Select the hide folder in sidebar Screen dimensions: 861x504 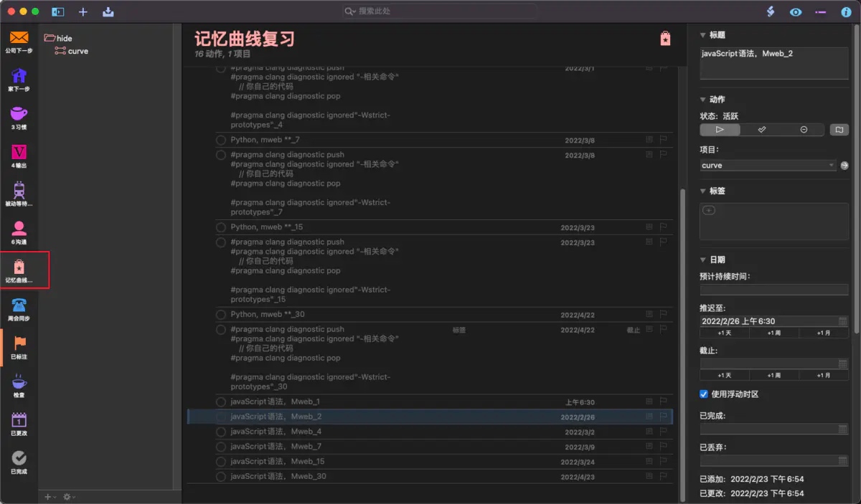click(64, 38)
